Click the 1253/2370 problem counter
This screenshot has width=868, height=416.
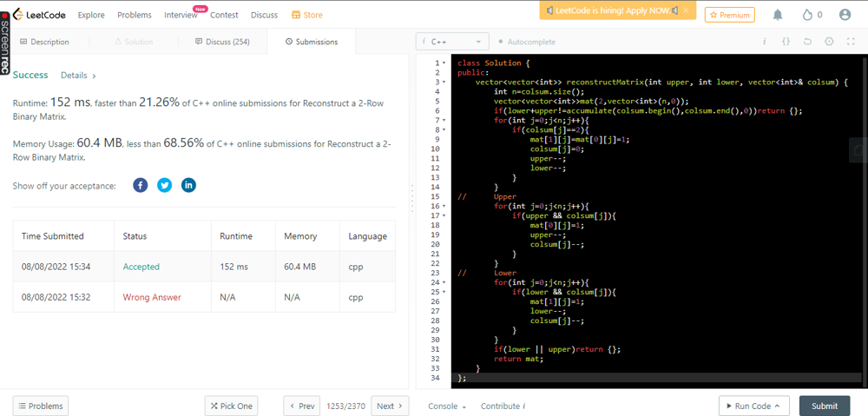click(x=346, y=406)
